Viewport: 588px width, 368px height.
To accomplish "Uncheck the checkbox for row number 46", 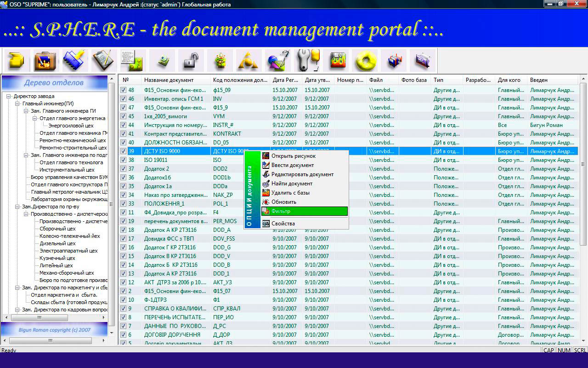I will pyautogui.click(x=123, y=99).
